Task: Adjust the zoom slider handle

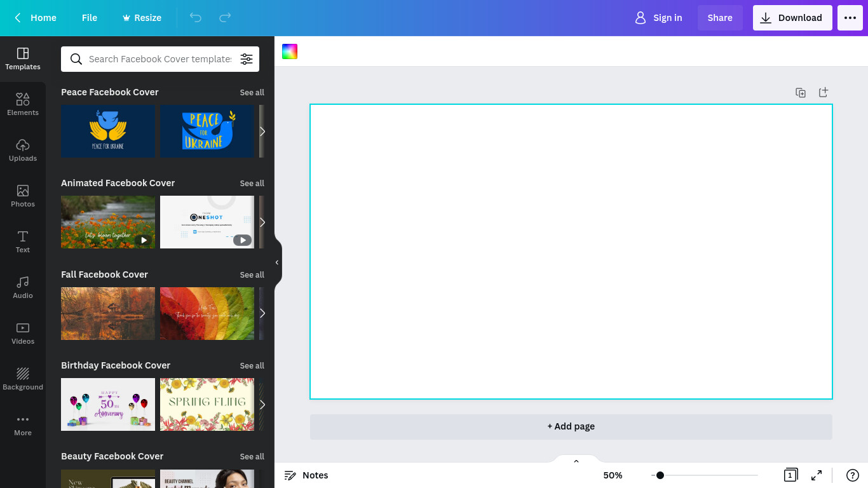Action: pyautogui.click(x=660, y=475)
